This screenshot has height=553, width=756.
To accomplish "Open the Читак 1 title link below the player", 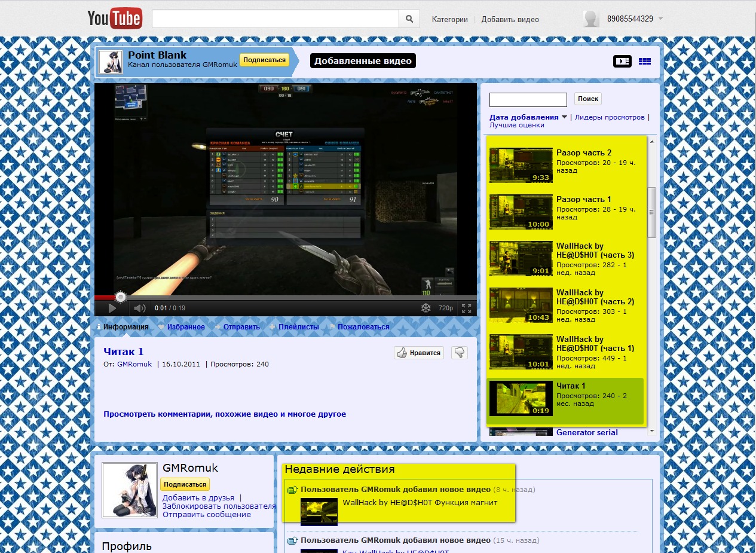I will pos(124,352).
